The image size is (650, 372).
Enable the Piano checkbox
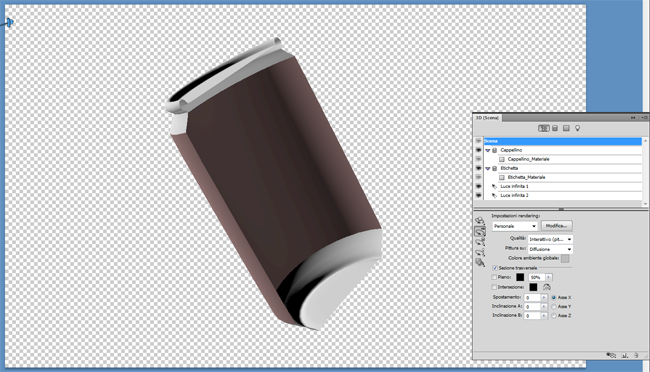tap(494, 277)
